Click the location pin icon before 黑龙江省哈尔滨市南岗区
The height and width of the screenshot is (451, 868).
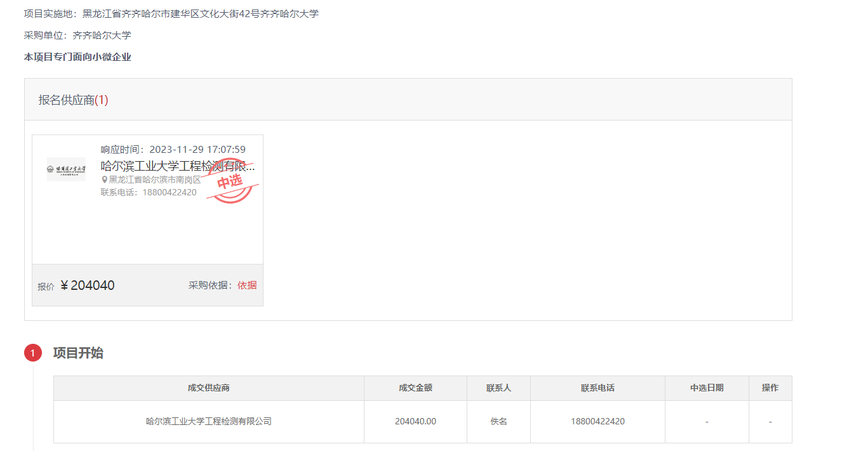(104, 180)
